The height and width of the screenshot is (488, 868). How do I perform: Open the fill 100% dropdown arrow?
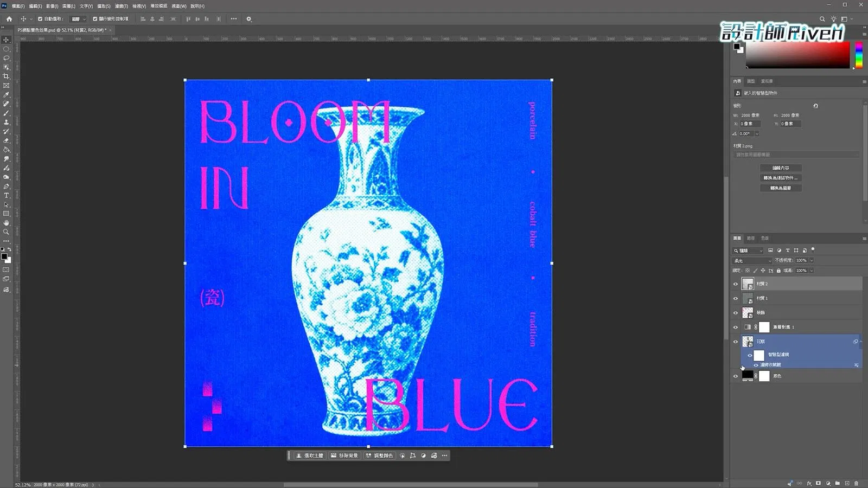pyautogui.click(x=812, y=271)
